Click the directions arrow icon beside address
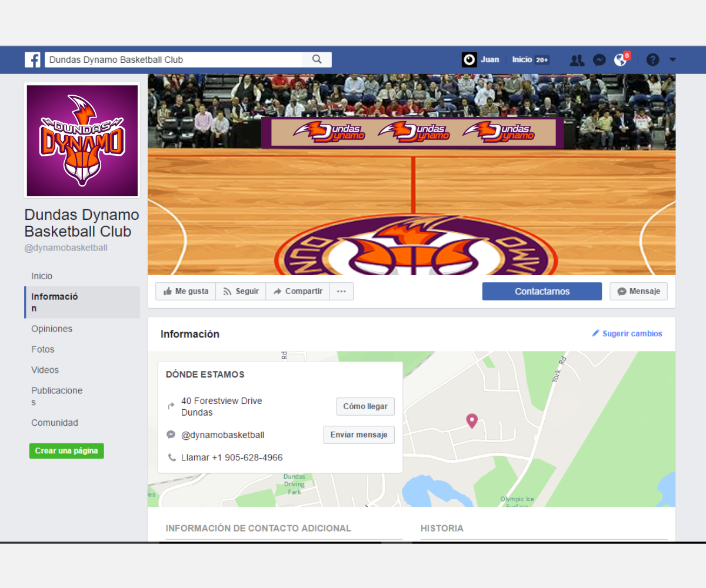706x588 pixels. click(x=171, y=406)
